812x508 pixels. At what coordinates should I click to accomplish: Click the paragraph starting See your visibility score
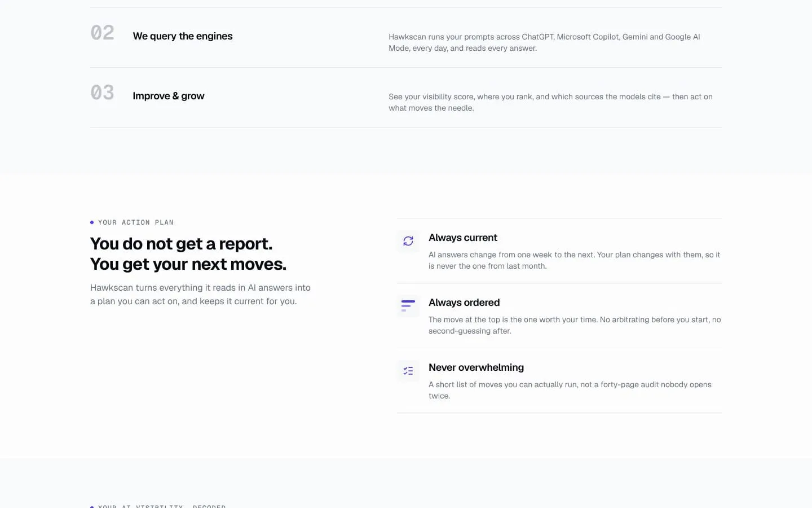pyautogui.click(x=550, y=102)
